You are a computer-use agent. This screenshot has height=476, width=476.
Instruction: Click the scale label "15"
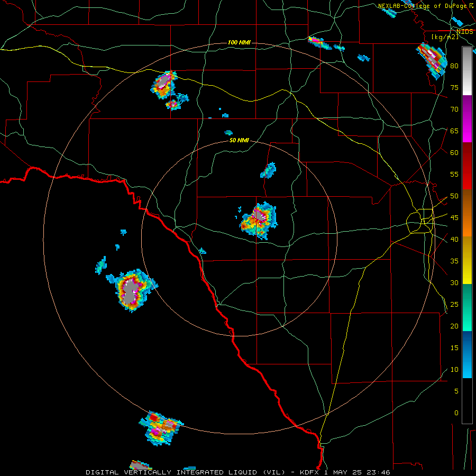pyautogui.click(x=454, y=348)
